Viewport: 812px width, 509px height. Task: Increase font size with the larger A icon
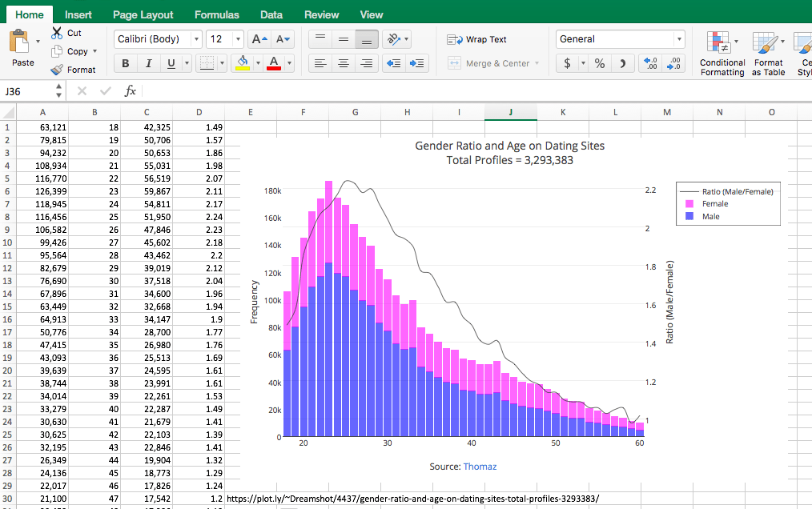click(259, 39)
